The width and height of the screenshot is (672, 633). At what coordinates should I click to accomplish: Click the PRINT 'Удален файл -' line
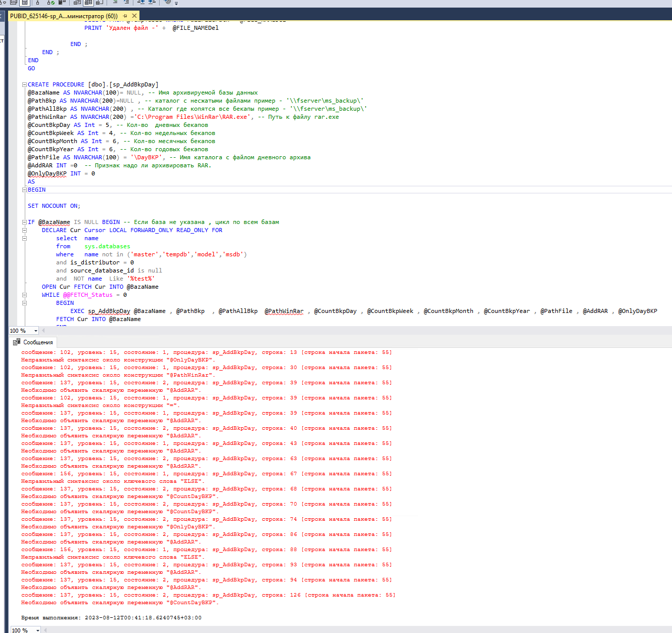click(x=152, y=28)
